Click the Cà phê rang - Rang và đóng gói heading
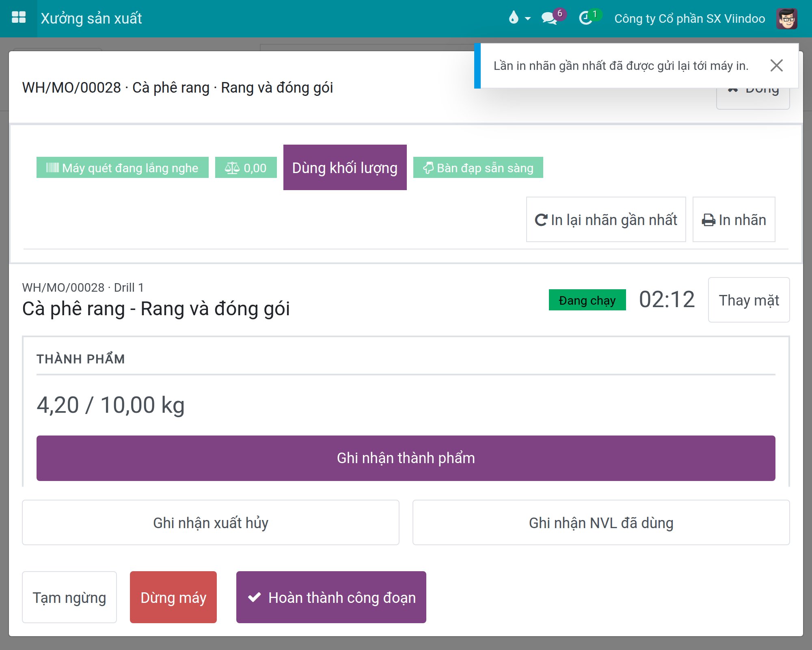The width and height of the screenshot is (812, 650). coord(156,308)
